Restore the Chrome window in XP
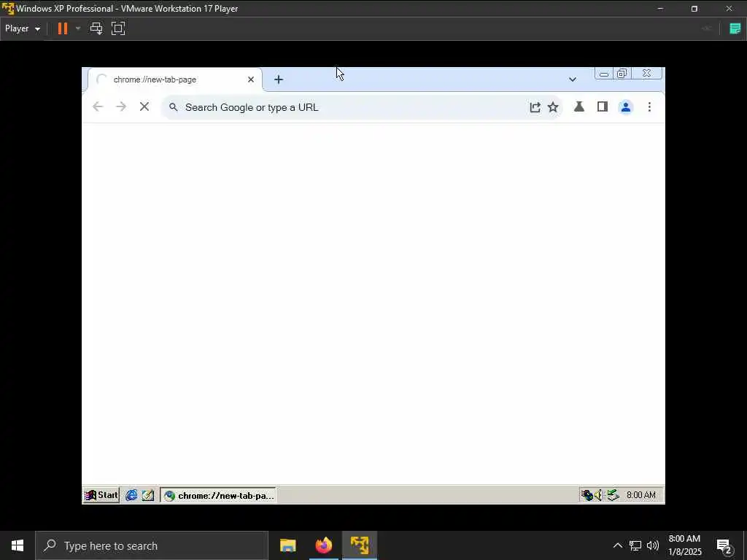 coord(622,74)
